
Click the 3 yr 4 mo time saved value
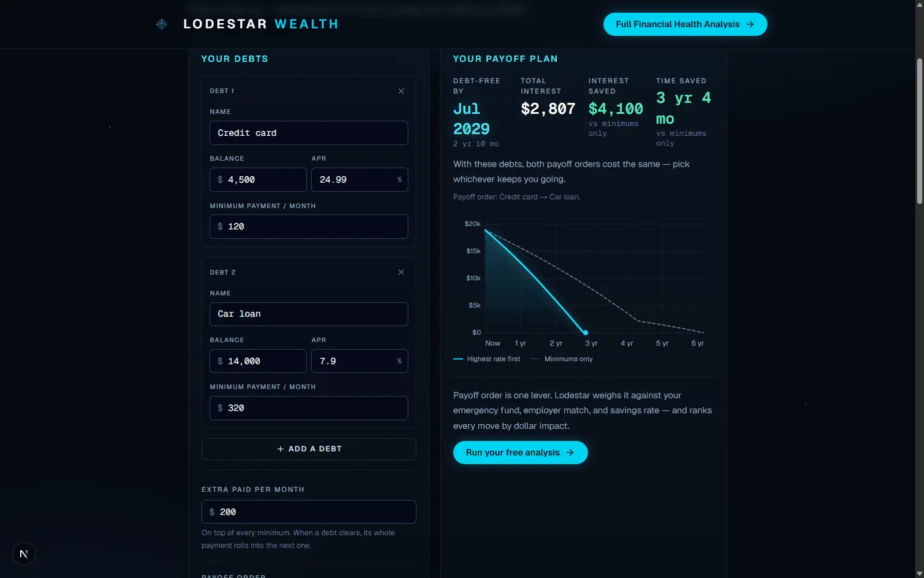(684, 108)
